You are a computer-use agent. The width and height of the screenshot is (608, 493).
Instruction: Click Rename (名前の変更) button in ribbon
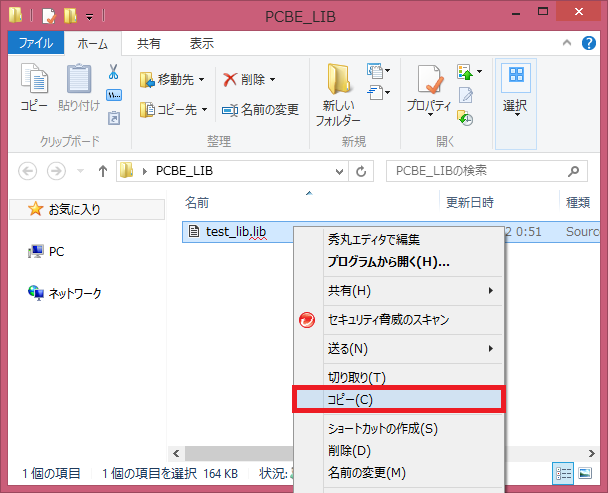point(260,109)
